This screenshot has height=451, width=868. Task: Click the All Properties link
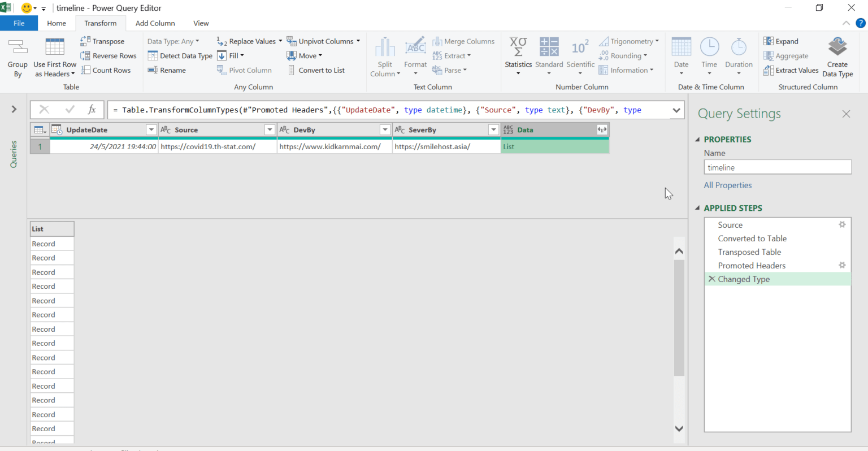tap(727, 185)
